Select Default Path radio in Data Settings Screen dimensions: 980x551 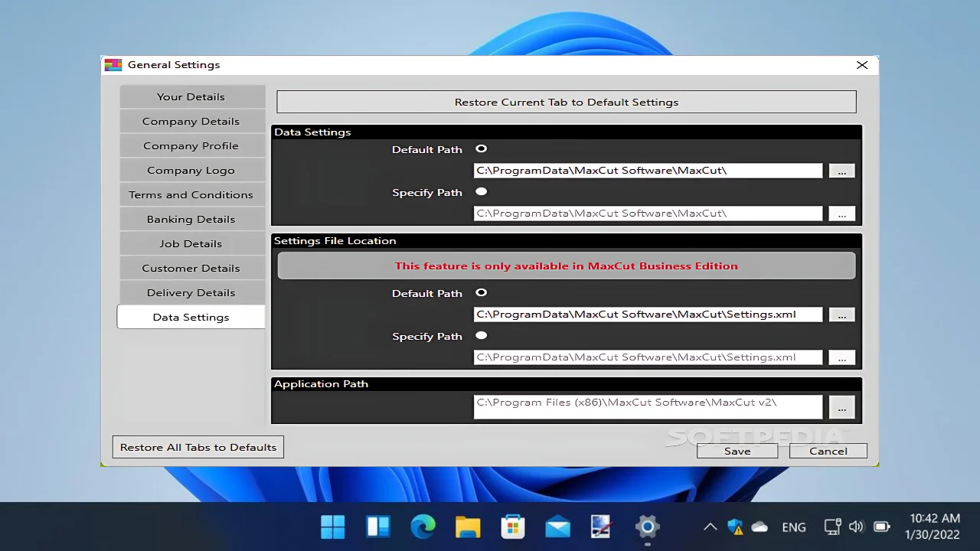tap(481, 148)
